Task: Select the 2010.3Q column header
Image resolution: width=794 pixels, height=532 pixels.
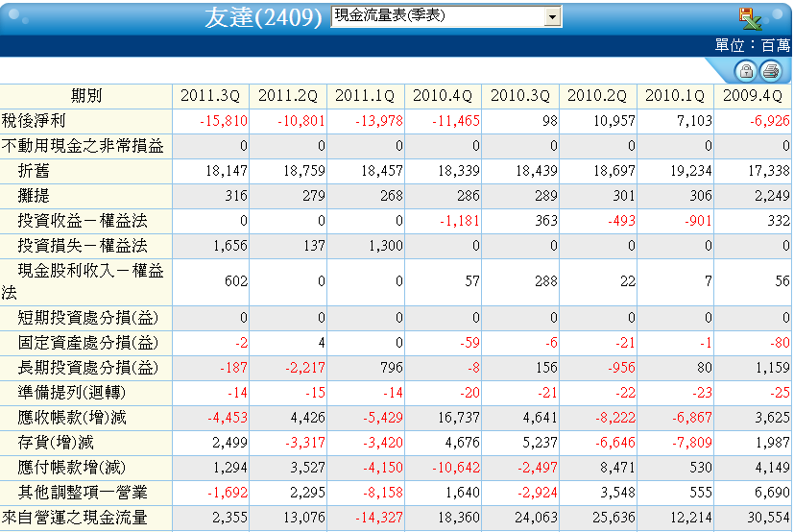Action: pyautogui.click(x=520, y=96)
